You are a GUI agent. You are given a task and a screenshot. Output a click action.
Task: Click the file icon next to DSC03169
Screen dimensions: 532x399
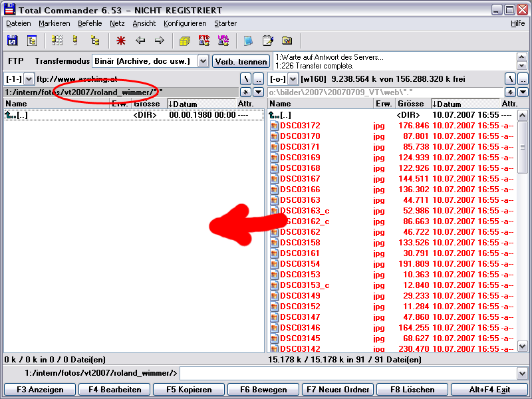point(274,158)
